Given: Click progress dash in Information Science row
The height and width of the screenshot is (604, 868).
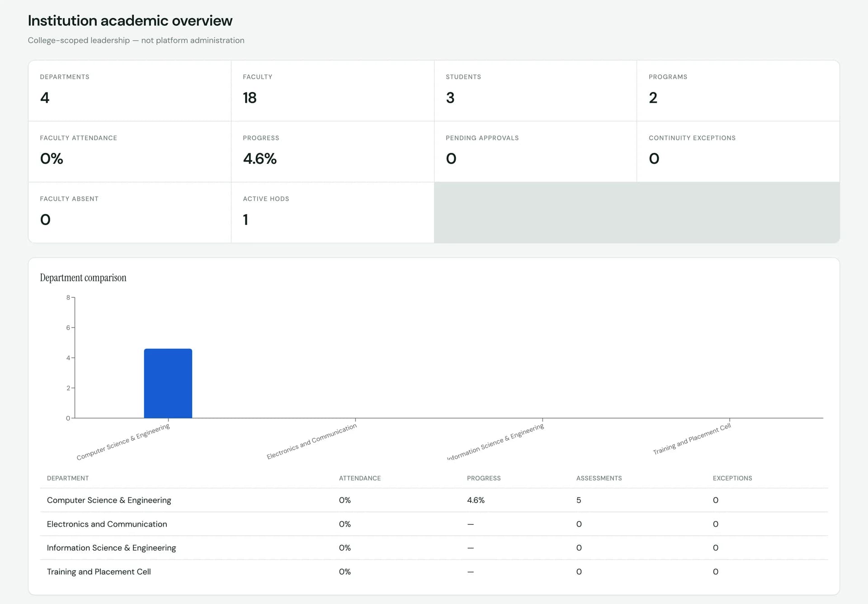Looking at the screenshot, I should coord(471,548).
